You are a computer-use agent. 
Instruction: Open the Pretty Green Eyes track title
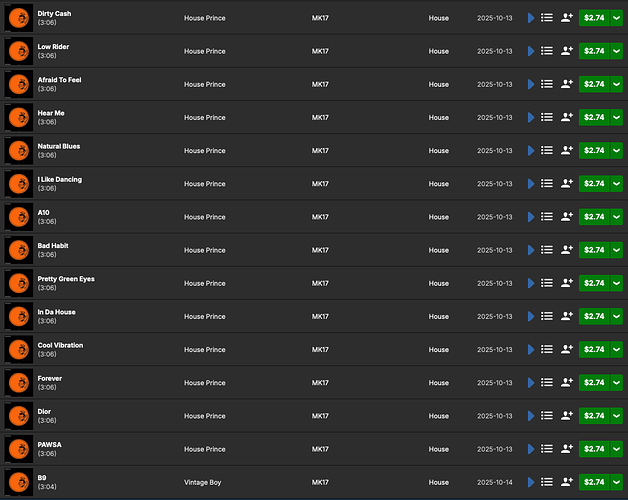pos(66,279)
